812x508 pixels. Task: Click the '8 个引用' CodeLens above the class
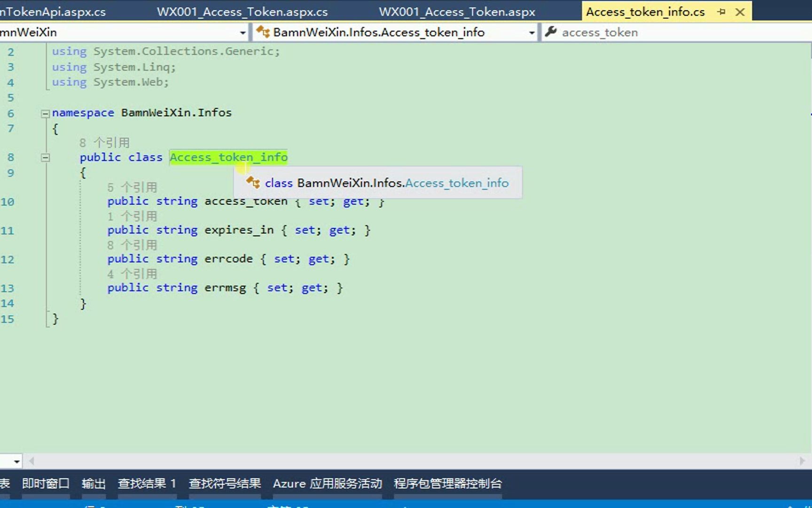point(104,143)
